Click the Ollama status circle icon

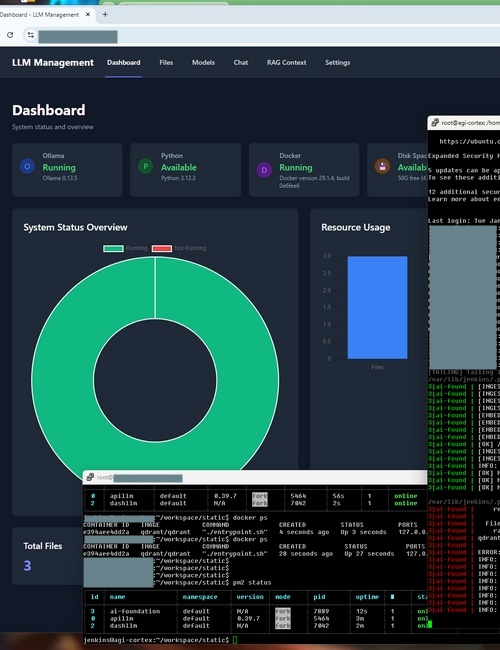[x=27, y=166]
